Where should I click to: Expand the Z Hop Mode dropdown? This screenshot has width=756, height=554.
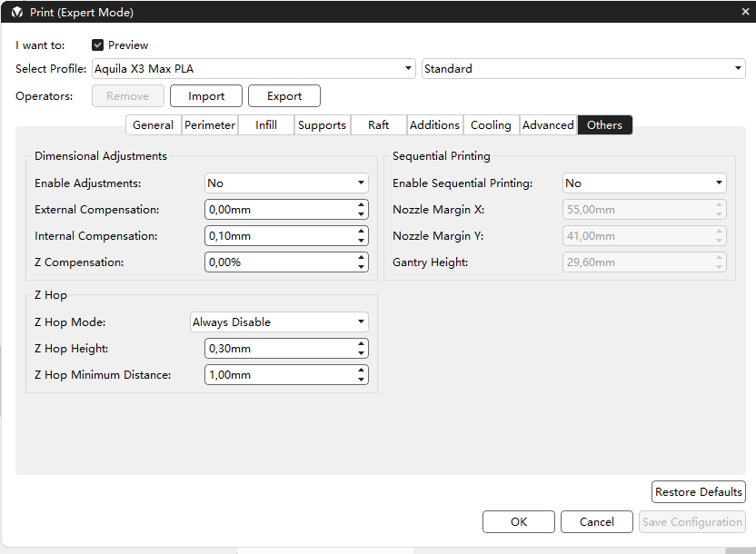[279, 322]
